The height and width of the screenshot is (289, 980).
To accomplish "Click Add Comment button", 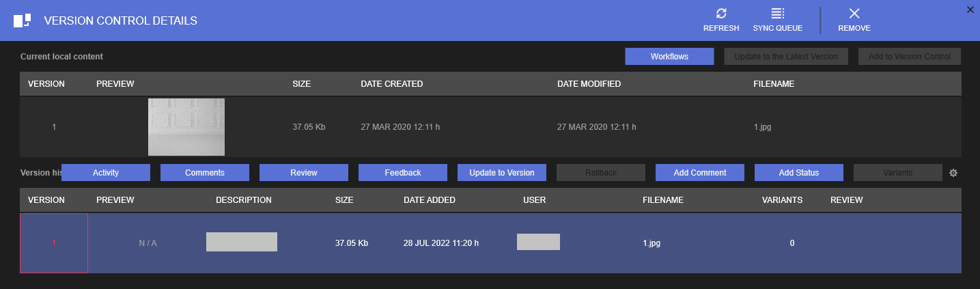I will tap(700, 173).
